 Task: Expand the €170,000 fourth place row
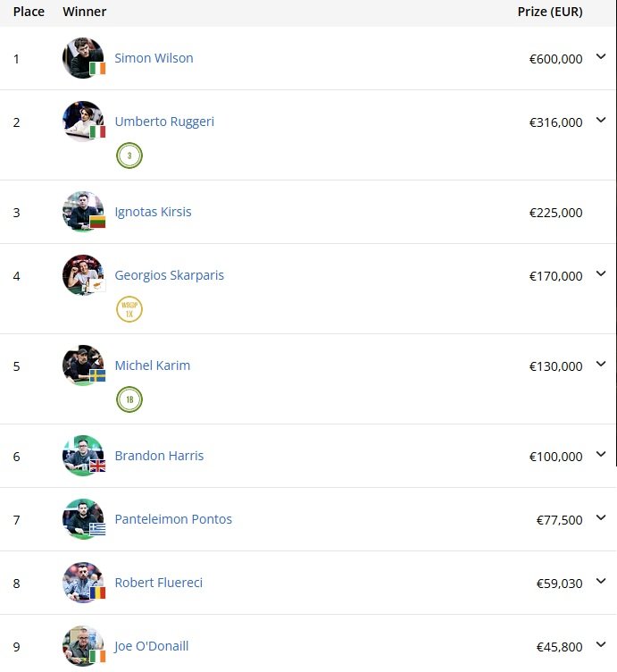[x=601, y=274]
